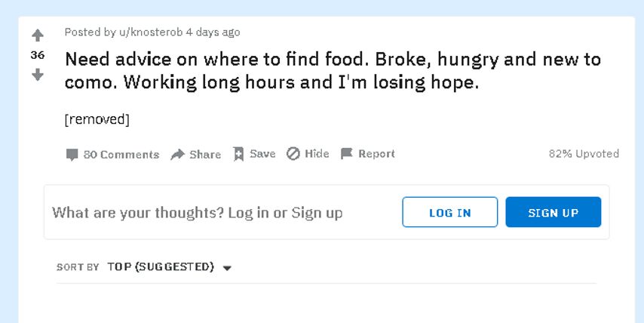Click the Report flag icon
The image size is (644, 323).
point(347,154)
